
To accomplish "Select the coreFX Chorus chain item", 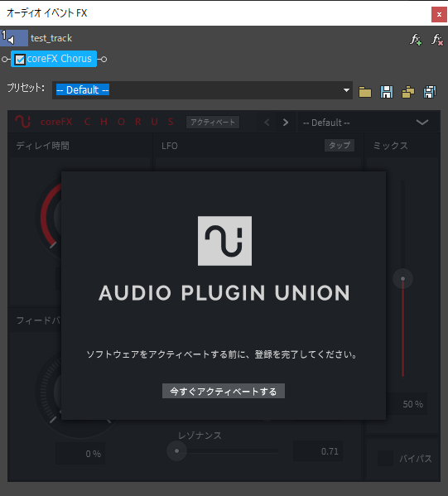I will pyautogui.click(x=54, y=59).
